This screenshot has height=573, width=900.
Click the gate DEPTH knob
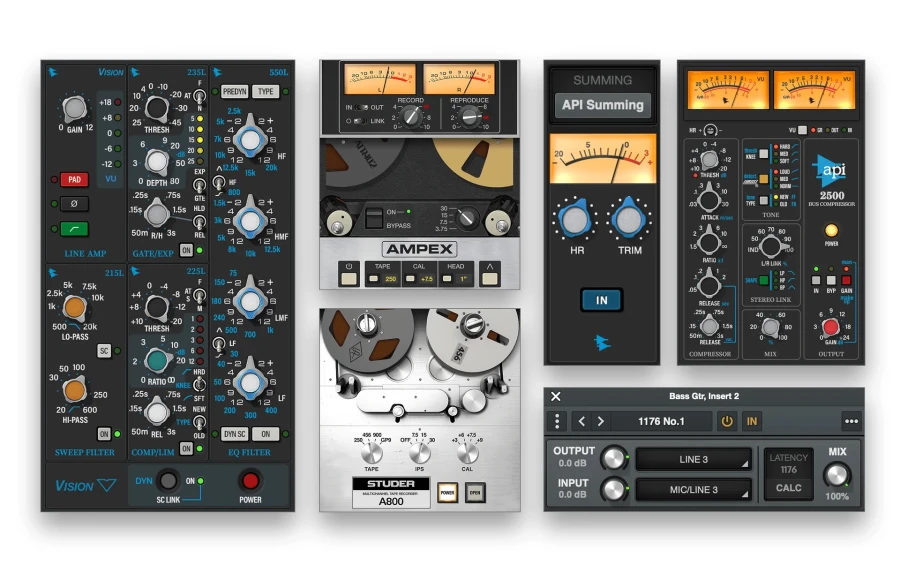(x=157, y=161)
